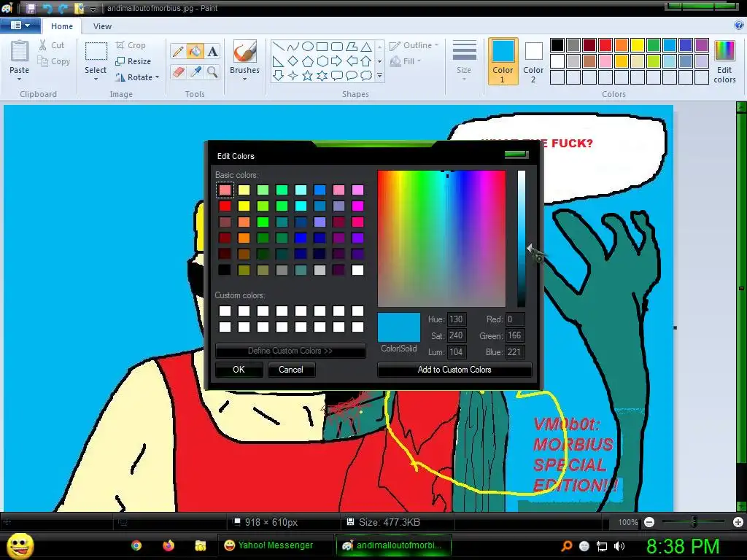Click the Crop button
Image resolution: width=747 pixels, height=560 pixels.
pyautogui.click(x=131, y=45)
